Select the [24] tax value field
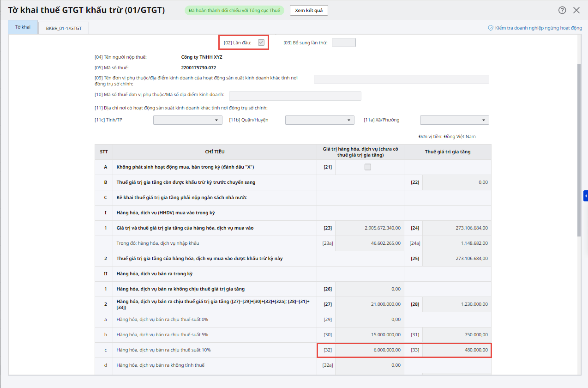Image resolution: width=588 pixels, height=388 pixels. click(x=457, y=228)
